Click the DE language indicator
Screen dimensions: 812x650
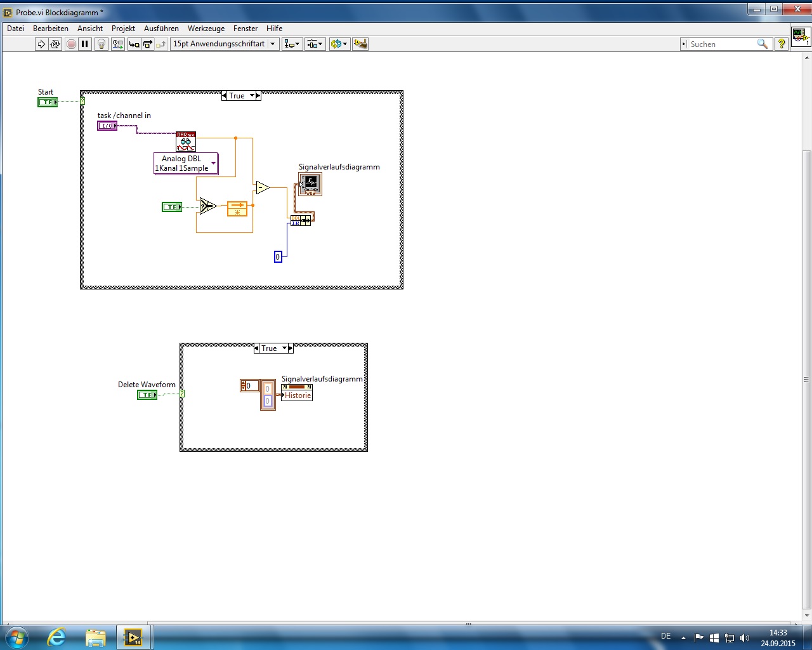click(665, 636)
